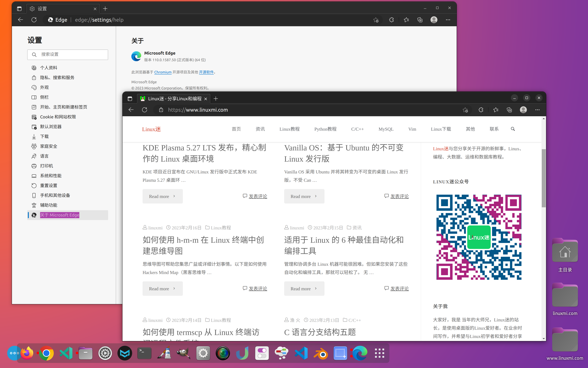This screenshot has width=588, height=368.
Task: Open 系统和性能 settings section
Action: pyautogui.click(x=68, y=176)
